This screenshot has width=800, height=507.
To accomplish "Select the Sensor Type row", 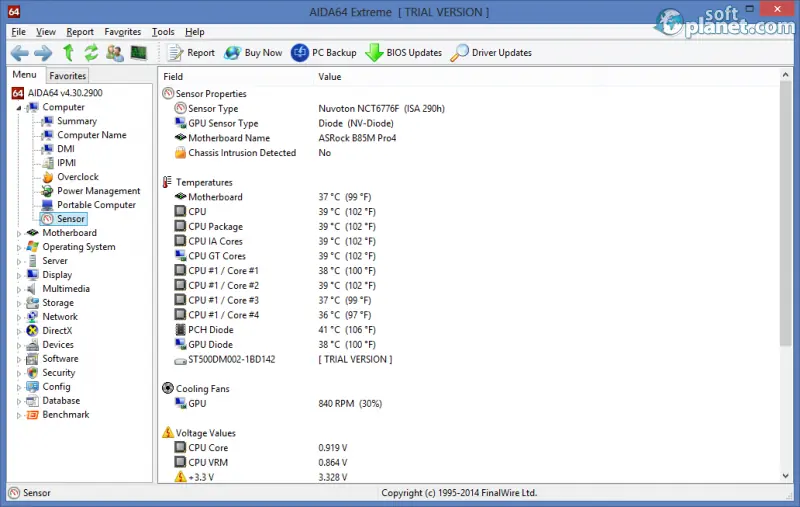I will (x=468, y=109).
